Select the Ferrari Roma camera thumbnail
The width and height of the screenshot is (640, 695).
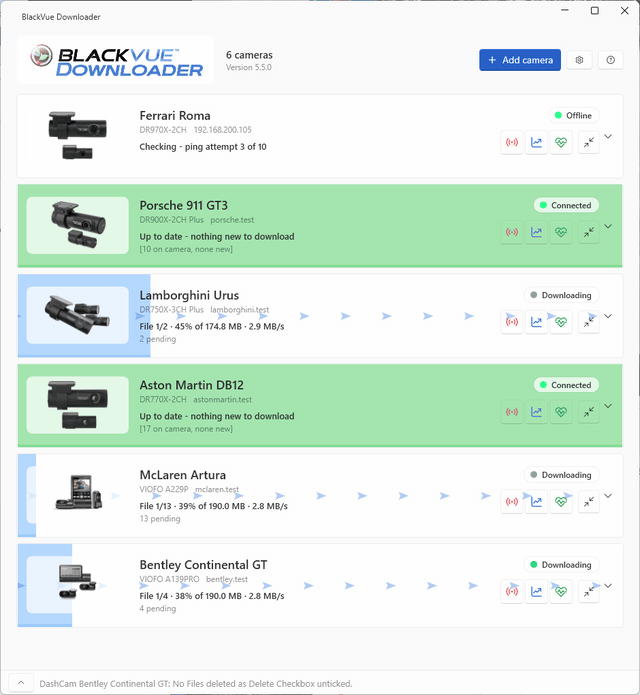tap(78, 136)
